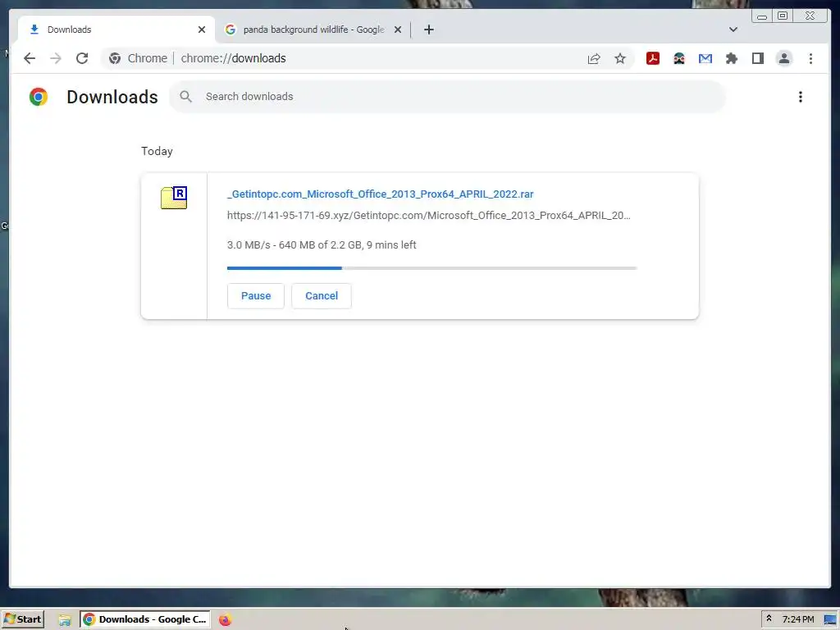Image resolution: width=840 pixels, height=630 pixels.
Task: Show hidden system tray icons
Action: (x=769, y=619)
